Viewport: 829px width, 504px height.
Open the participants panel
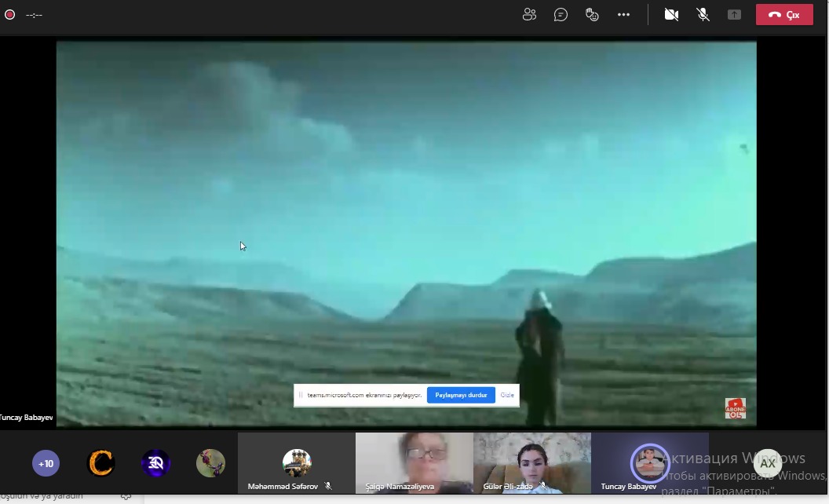529,15
